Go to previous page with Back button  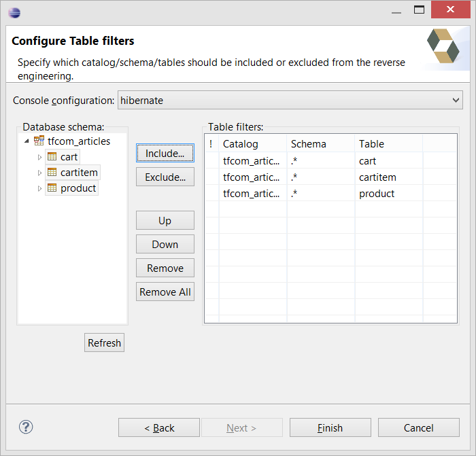pyautogui.click(x=159, y=427)
